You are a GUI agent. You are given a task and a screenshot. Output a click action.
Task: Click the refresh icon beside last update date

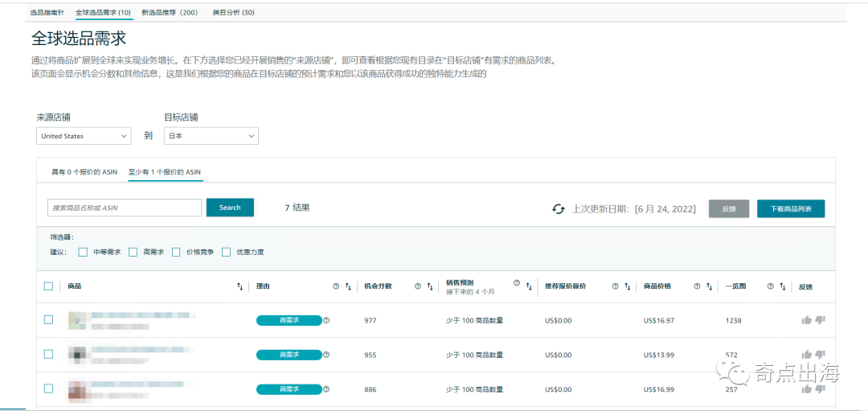pos(558,209)
